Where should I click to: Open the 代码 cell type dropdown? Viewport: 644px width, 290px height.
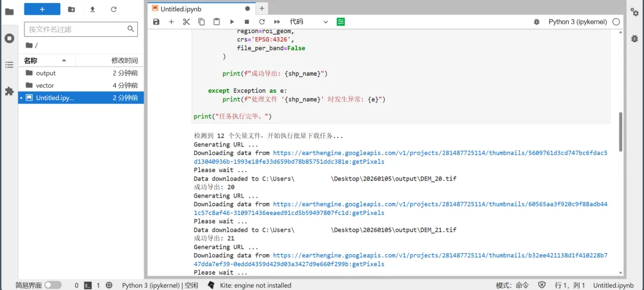pos(309,22)
